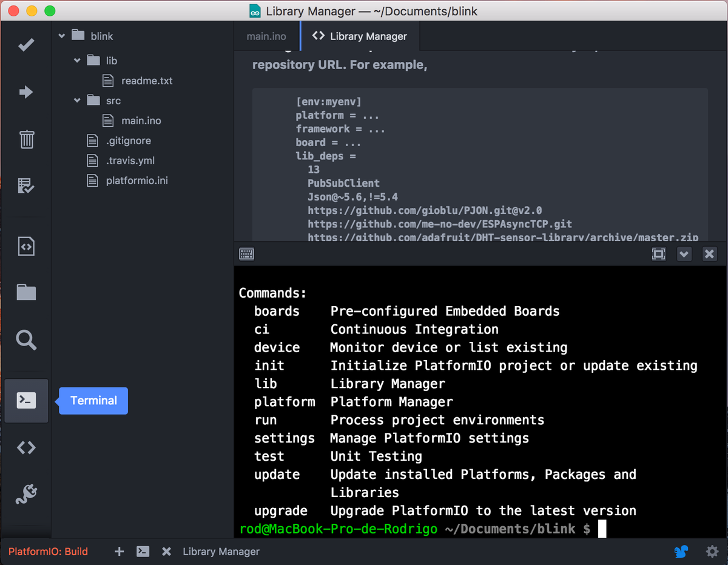Open platformio.ini in file tree
The width and height of the screenshot is (728, 565).
pos(136,181)
